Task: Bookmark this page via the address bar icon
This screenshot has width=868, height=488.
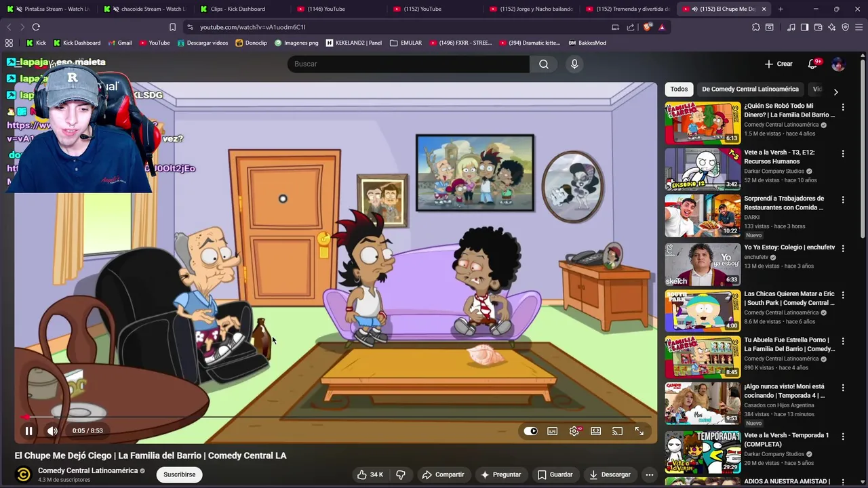Action: 172,27
